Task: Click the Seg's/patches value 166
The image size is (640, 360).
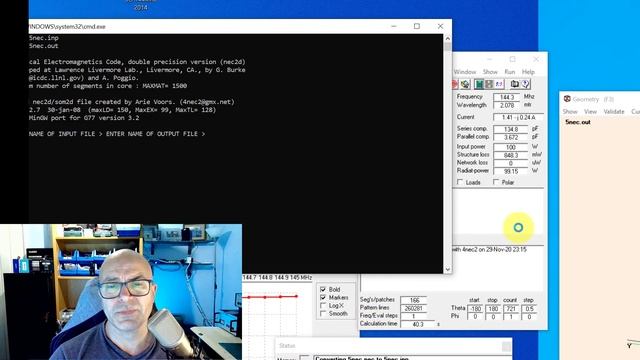Action: [413, 300]
